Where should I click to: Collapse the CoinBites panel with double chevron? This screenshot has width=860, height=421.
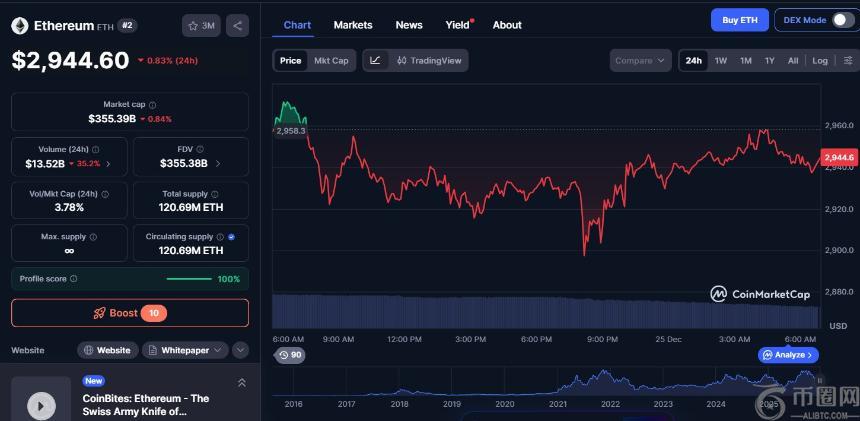tap(241, 383)
